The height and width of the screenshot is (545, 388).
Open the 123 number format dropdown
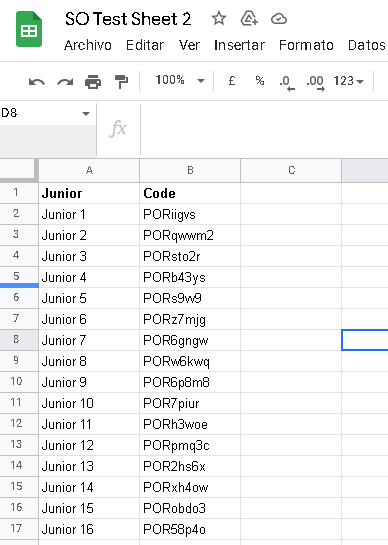click(348, 81)
